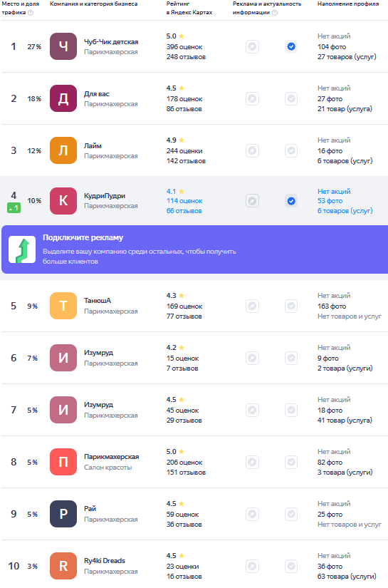Viewport: 388px width, 588px height.
Task: Click the R avatar of Ry4ki Dreads
Action: tap(63, 566)
